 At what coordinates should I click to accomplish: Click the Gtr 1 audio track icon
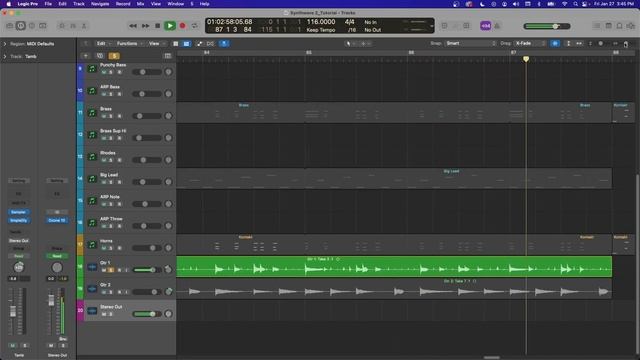[92, 267]
